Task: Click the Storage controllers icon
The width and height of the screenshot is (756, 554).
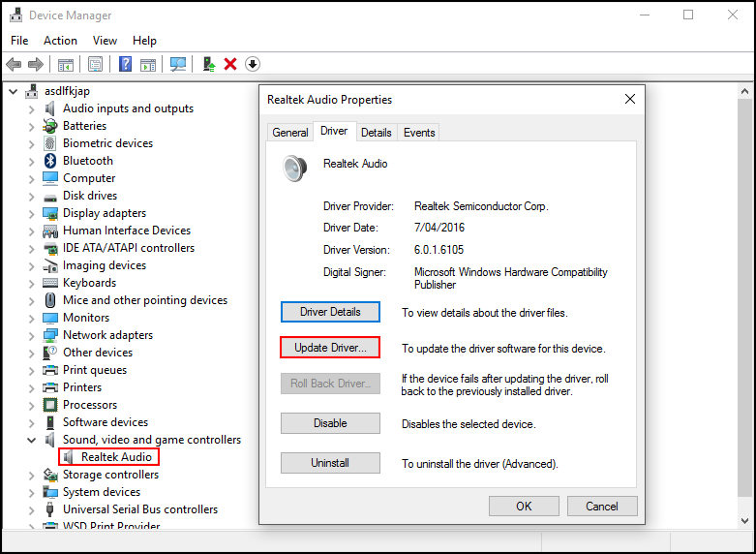Action: (x=50, y=475)
